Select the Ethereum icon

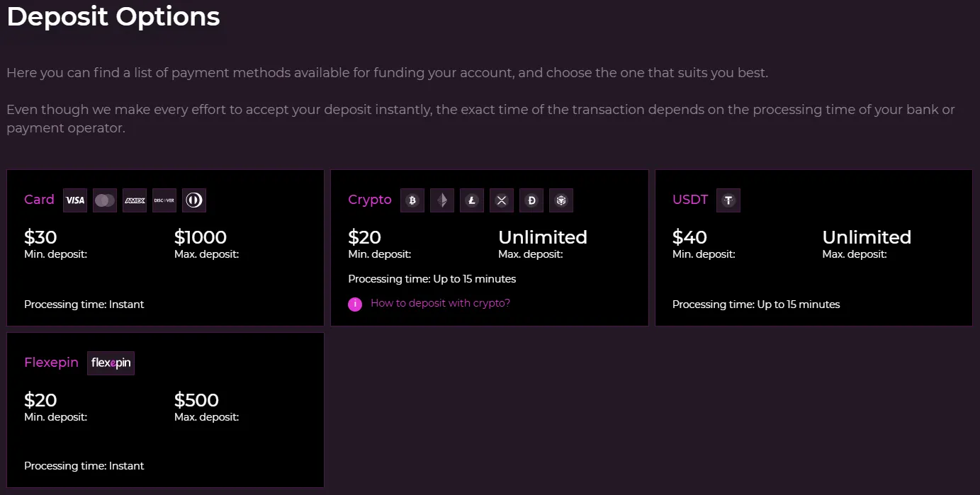[x=442, y=200]
